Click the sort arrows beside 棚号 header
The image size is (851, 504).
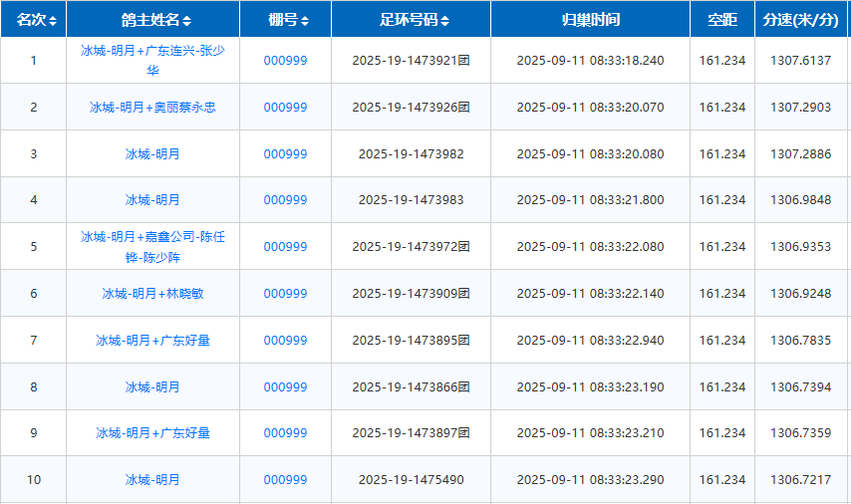pos(305,20)
